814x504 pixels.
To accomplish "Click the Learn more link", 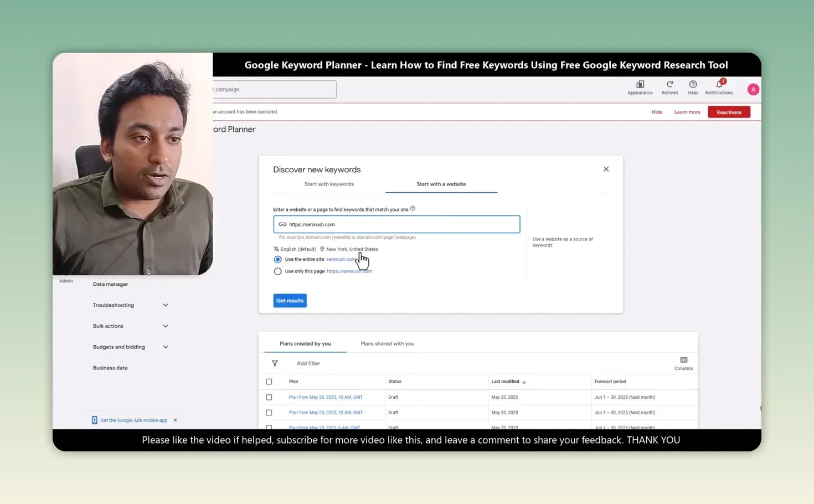I will (x=687, y=112).
